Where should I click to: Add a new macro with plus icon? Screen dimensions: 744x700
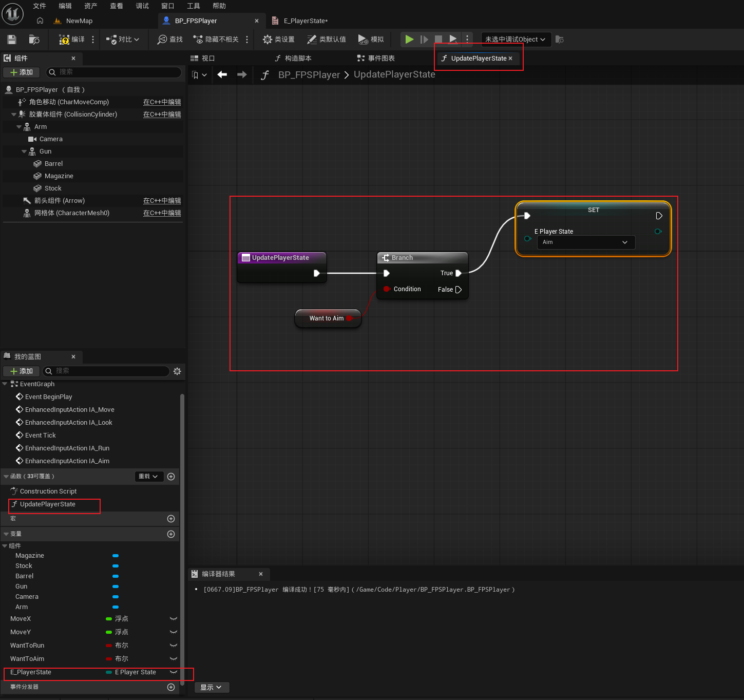[171, 519]
